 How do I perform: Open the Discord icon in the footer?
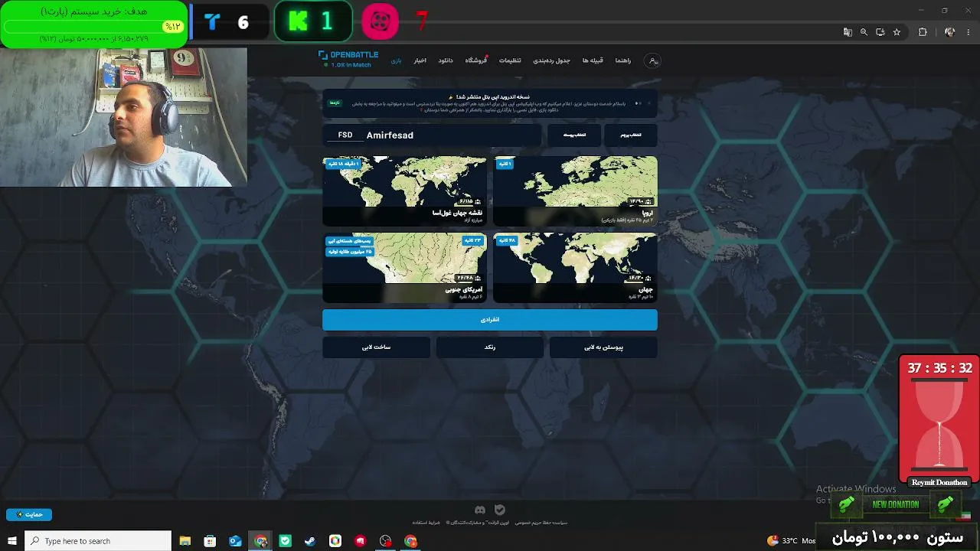point(480,510)
